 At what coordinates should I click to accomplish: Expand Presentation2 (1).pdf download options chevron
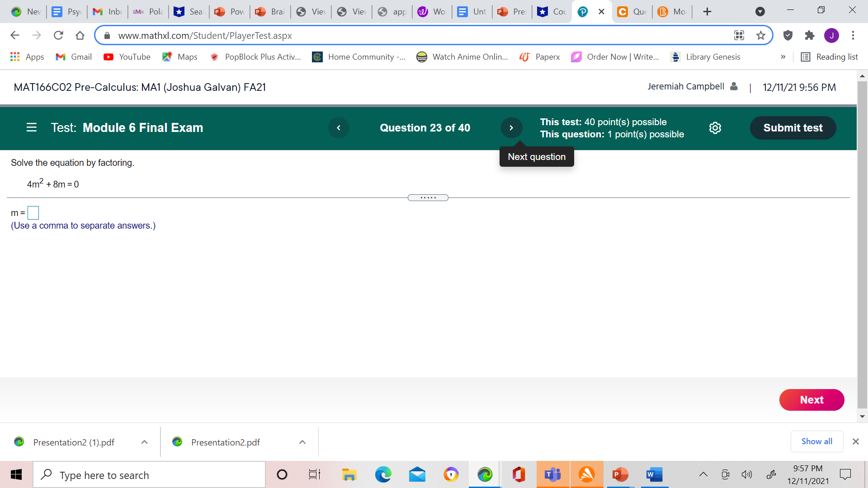click(144, 442)
